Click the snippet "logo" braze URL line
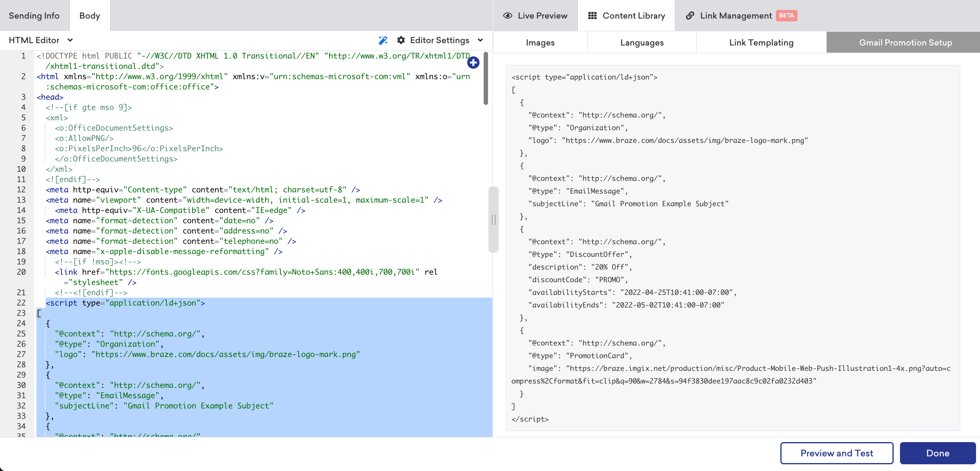Viewport: 980px width, 471px height. [x=668, y=141]
